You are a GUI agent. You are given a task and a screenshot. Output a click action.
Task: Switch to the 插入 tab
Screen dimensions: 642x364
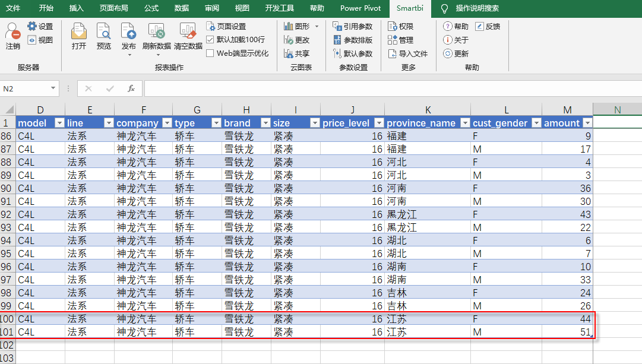(x=76, y=8)
